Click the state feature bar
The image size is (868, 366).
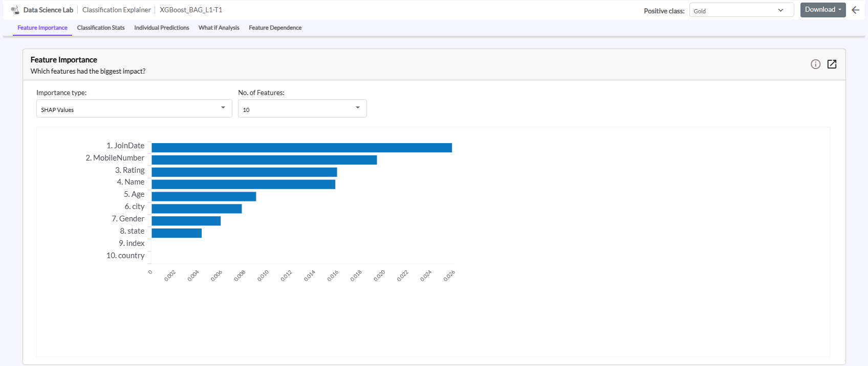click(x=177, y=233)
